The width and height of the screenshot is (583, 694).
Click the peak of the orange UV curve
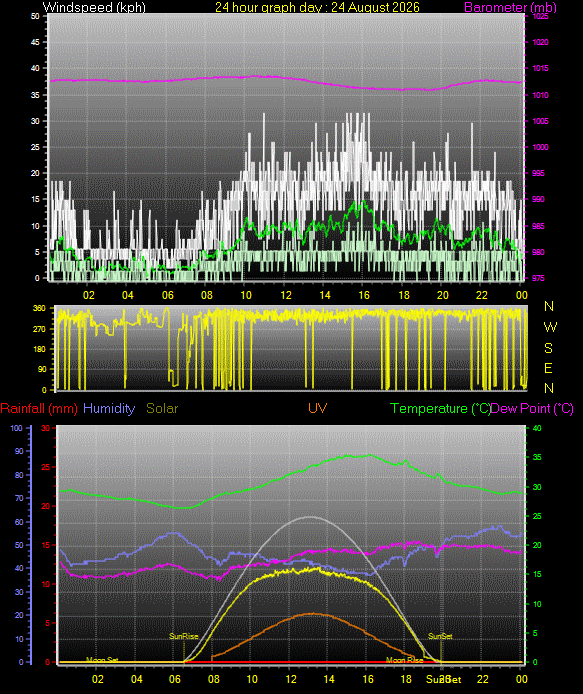point(313,613)
